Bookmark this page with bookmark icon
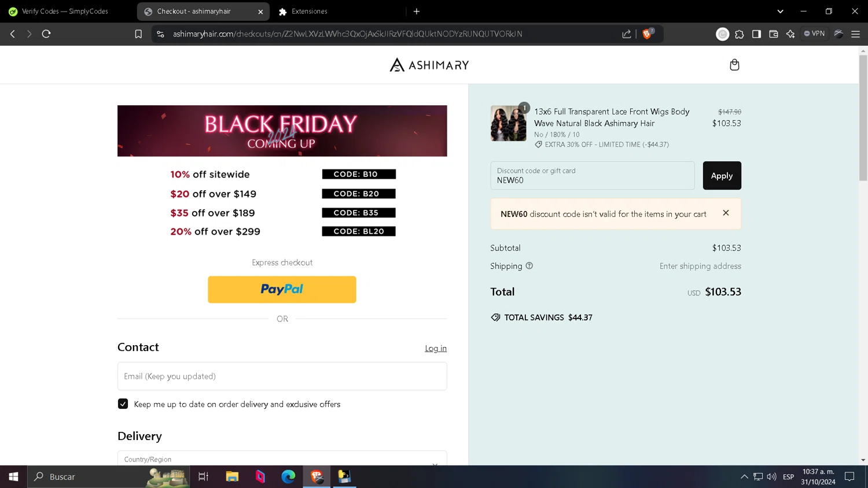 138,34
